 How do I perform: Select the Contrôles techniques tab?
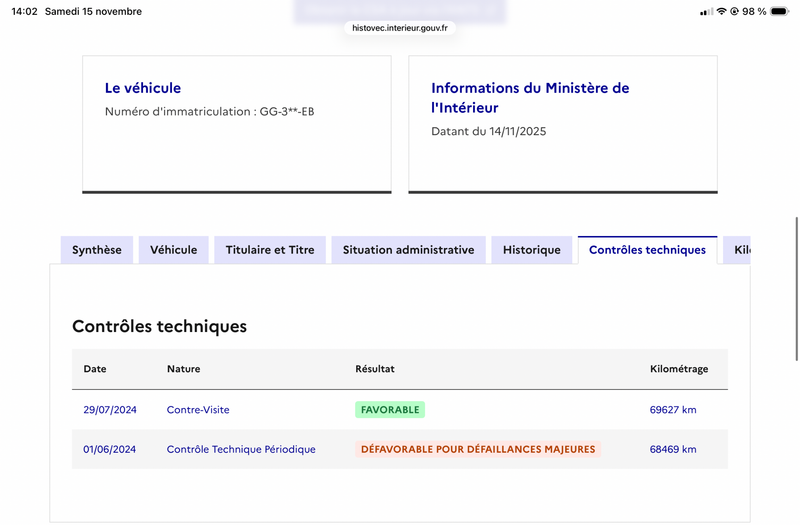[647, 250]
